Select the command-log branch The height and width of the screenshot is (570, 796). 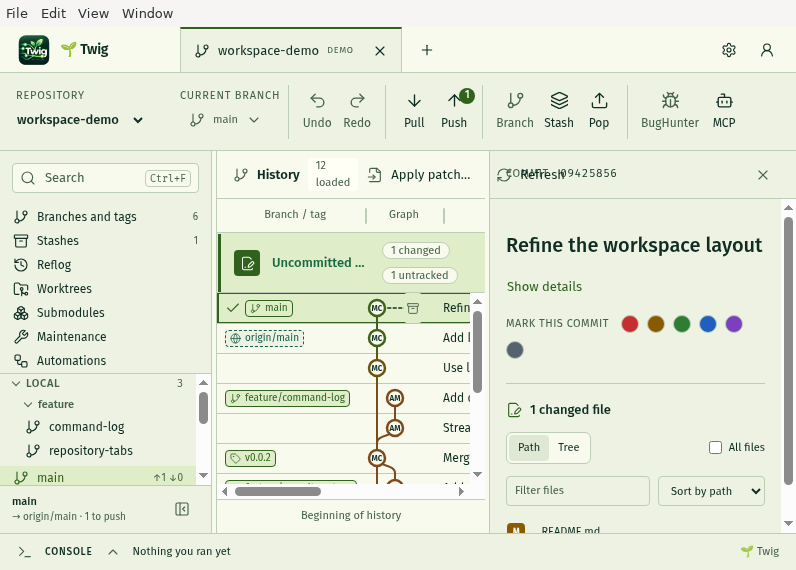point(86,427)
